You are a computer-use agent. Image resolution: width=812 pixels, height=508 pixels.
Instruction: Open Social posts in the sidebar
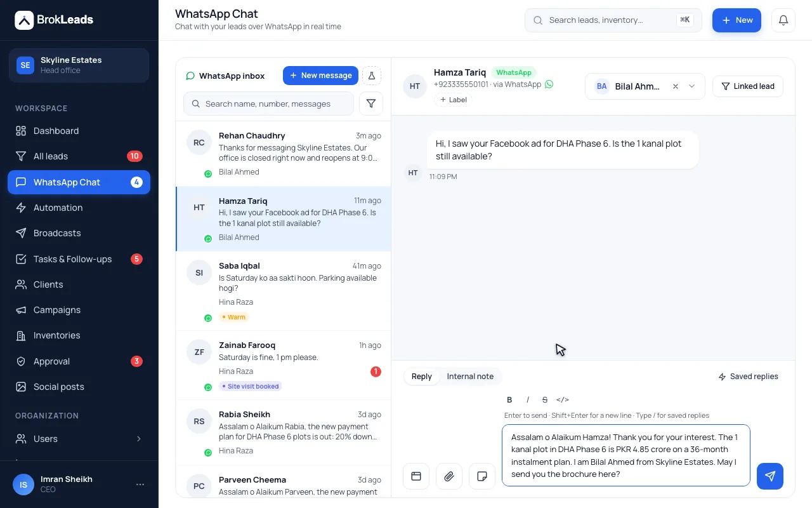click(79, 387)
